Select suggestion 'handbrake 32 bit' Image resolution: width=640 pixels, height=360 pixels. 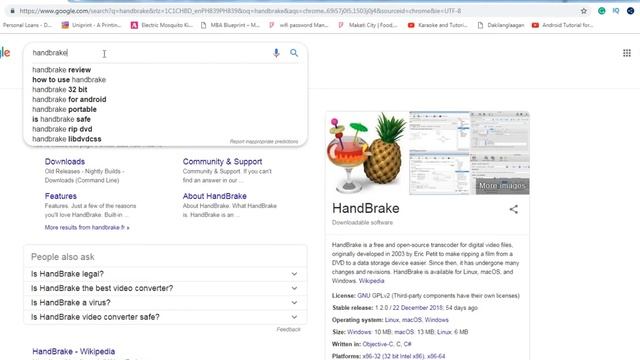point(60,89)
